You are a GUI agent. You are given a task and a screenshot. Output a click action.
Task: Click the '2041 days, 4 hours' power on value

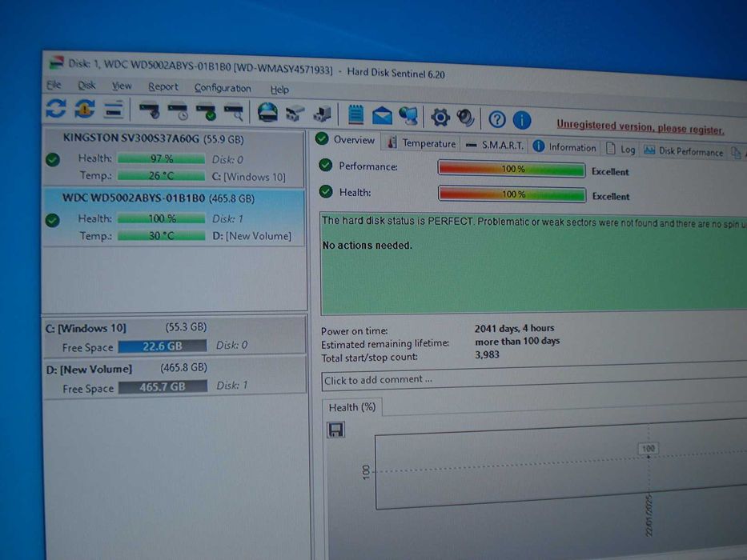pyautogui.click(x=514, y=328)
